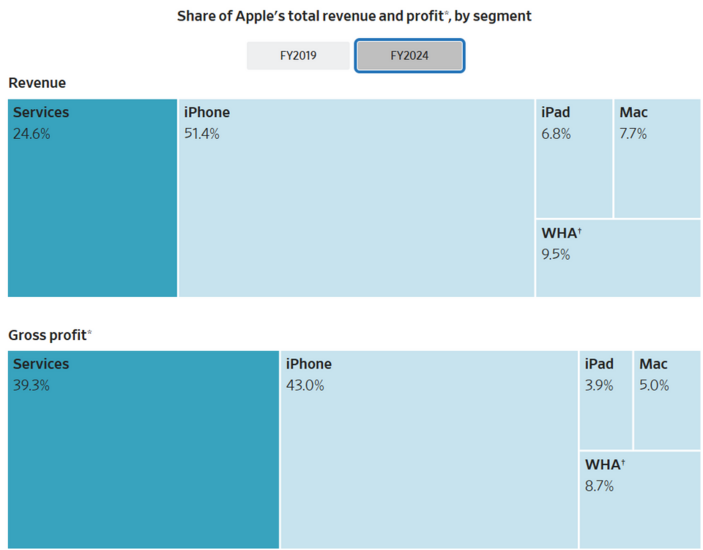703x550 pixels.
Task: Click the asterisk footnote marker in title
Action: 447,13
